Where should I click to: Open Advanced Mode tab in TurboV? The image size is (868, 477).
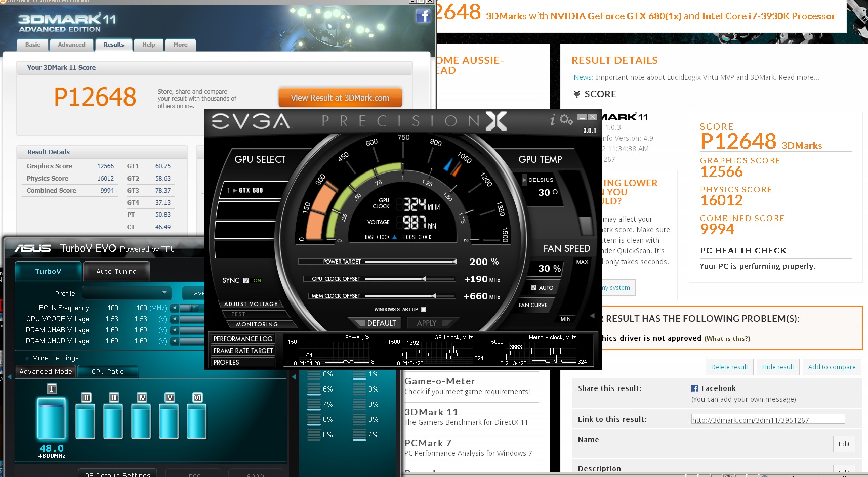point(46,371)
